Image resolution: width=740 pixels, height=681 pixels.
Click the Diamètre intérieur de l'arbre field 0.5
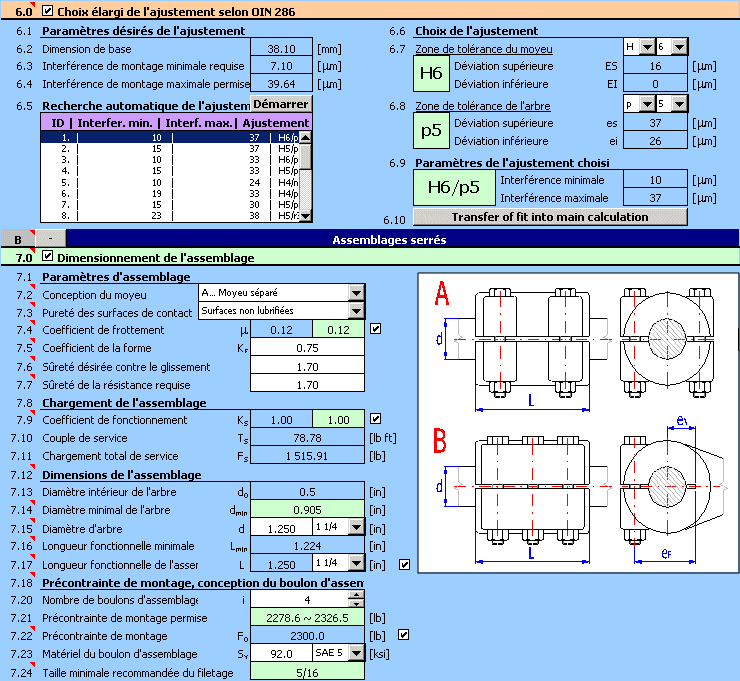[x=307, y=492]
